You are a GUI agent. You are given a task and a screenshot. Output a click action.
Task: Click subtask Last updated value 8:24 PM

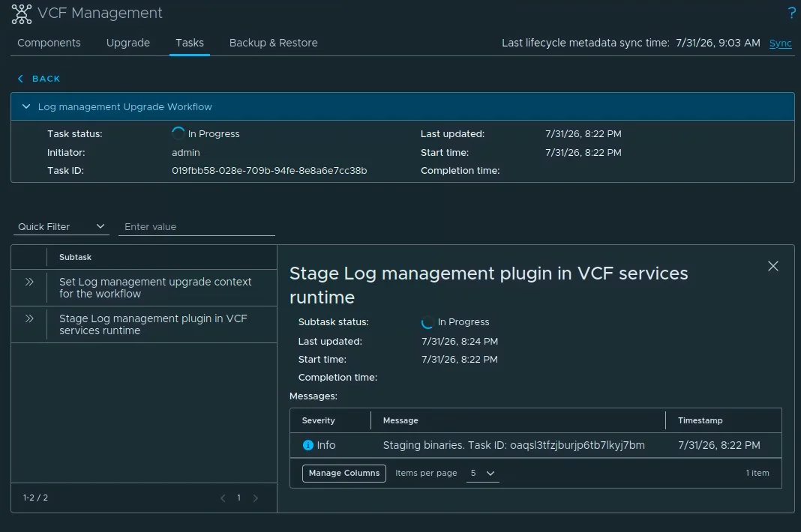click(459, 342)
